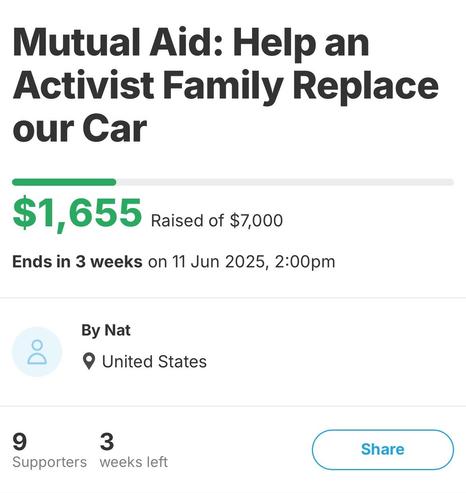466x493 pixels.
Task: Click the Raised of $7,000 goal text
Action: [217, 221]
